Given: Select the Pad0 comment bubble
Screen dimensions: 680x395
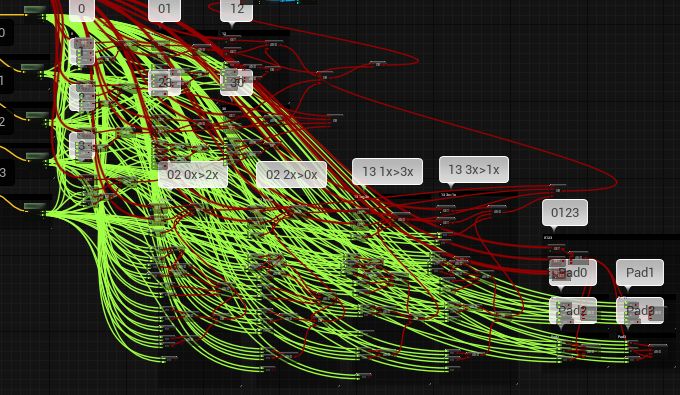Looking at the screenshot, I should pos(573,272).
